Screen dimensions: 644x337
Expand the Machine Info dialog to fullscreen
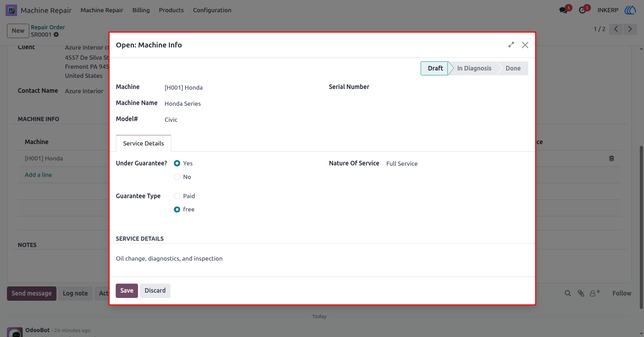click(x=511, y=45)
